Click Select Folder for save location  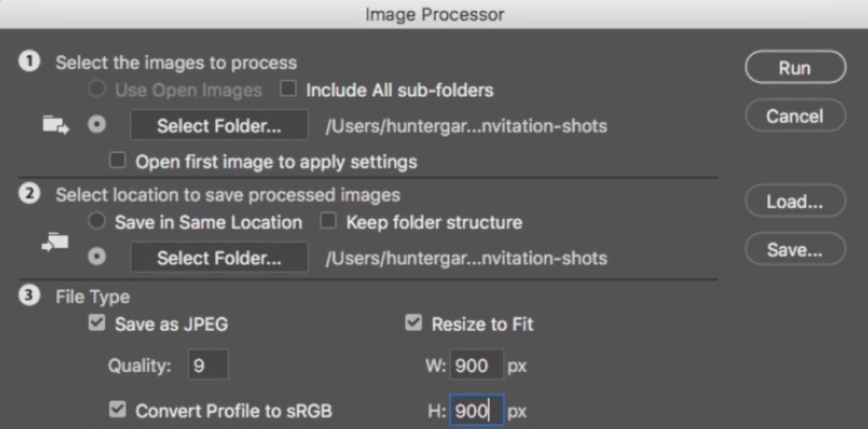coord(219,257)
